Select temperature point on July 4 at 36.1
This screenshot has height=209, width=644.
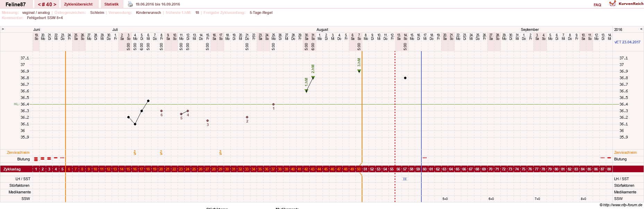click(135, 124)
